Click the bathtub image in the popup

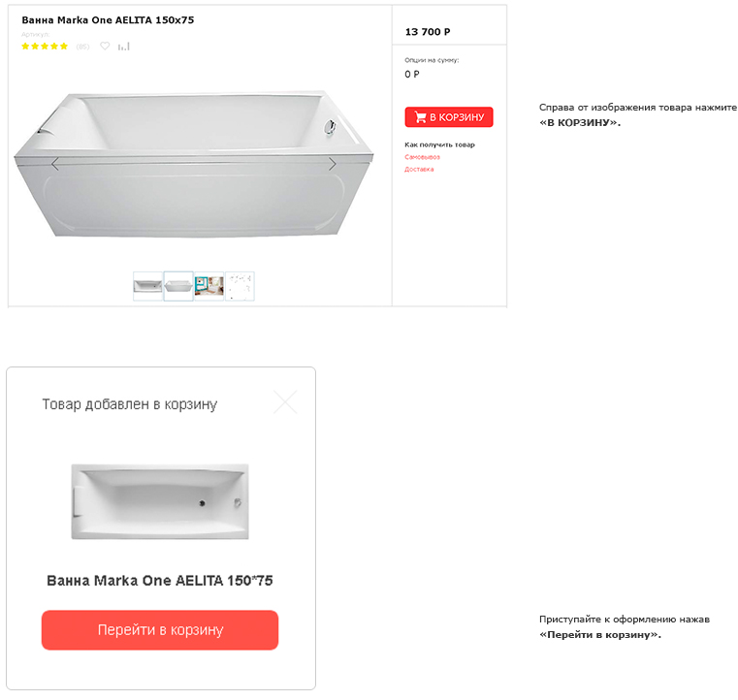160,501
